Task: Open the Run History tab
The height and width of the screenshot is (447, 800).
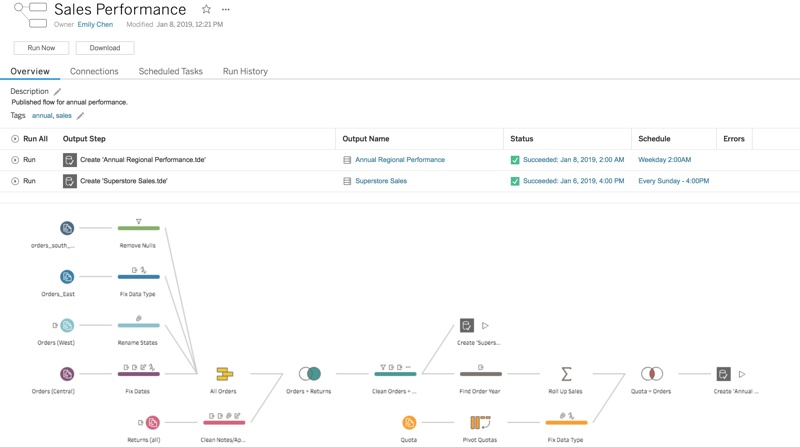Action: (x=245, y=72)
